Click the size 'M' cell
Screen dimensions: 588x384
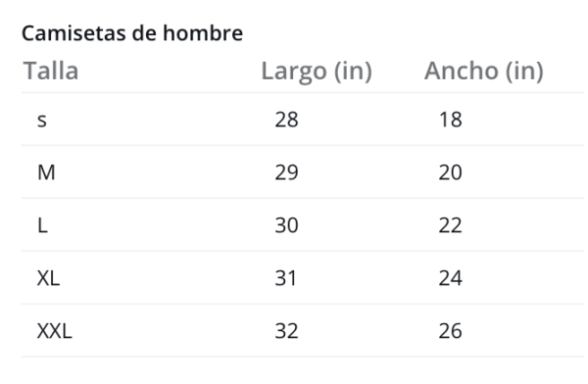click(x=46, y=172)
